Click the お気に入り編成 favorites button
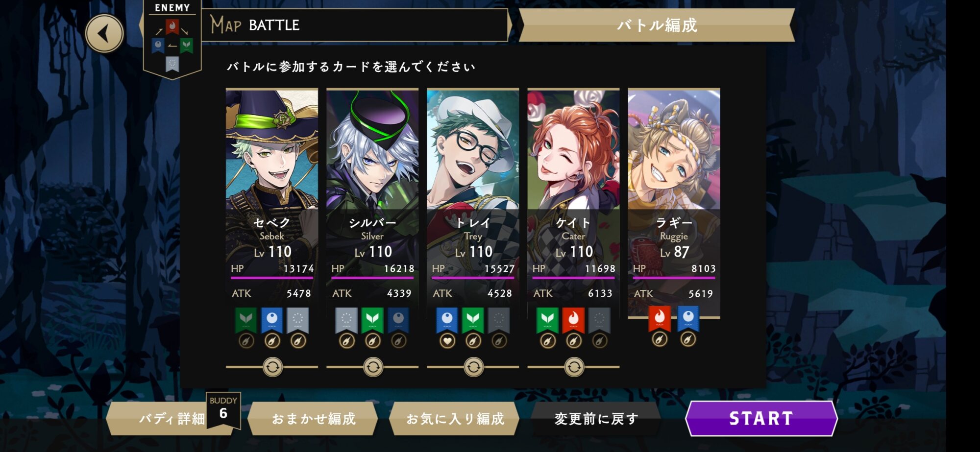 coord(455,419)
